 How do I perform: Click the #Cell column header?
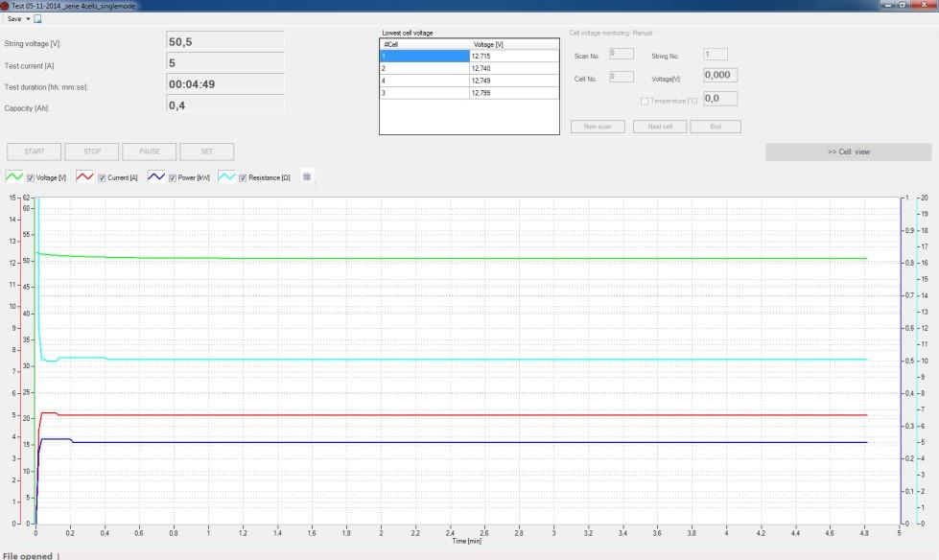click(x=425, y=44)
